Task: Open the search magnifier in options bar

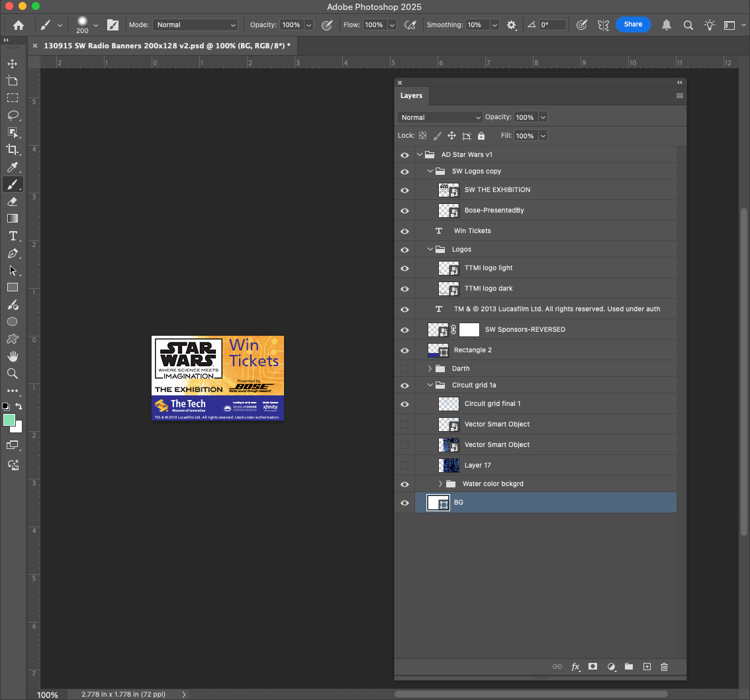Action: [688, 25]
